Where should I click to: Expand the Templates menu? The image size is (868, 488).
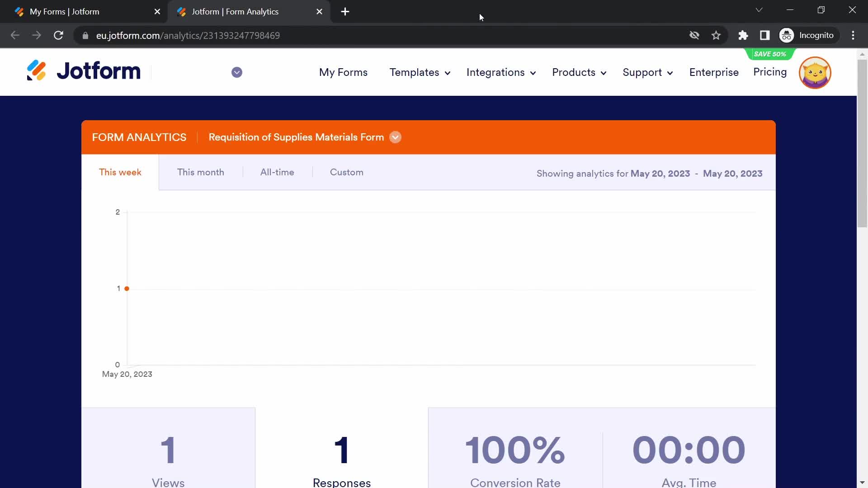coord(420,72)
